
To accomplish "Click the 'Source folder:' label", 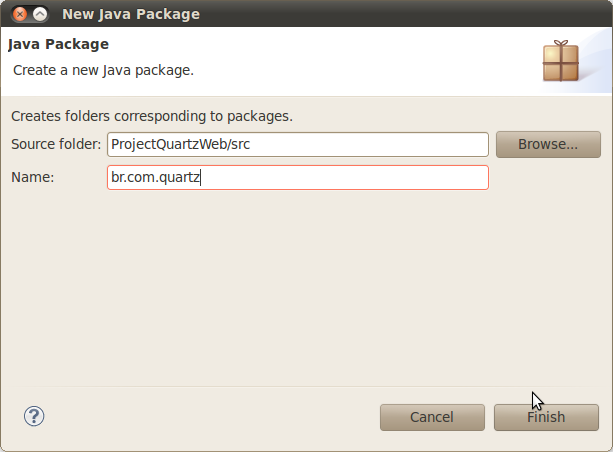I will coord(56,144).
